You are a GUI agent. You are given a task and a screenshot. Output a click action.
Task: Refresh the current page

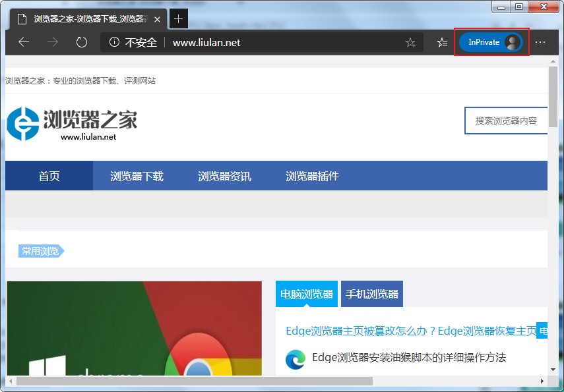pyautogui.click(x=80, y=42)
